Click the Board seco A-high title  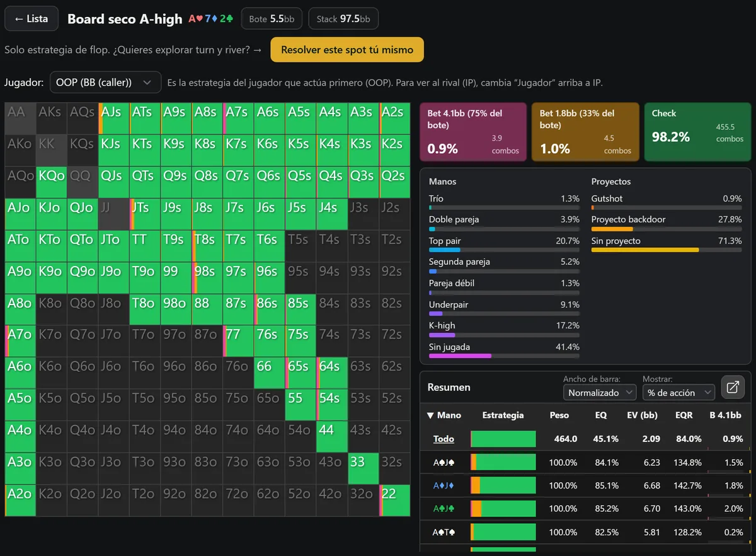pyautogui.click(x=125, y=19)
